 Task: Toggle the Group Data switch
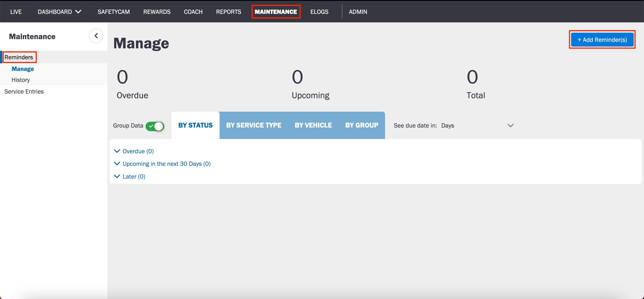155,126
